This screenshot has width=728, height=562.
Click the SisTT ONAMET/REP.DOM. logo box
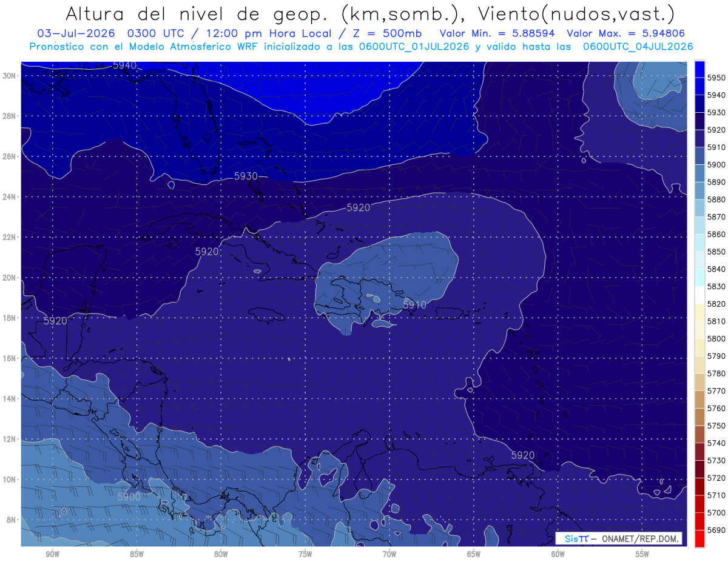pos(619,538)
